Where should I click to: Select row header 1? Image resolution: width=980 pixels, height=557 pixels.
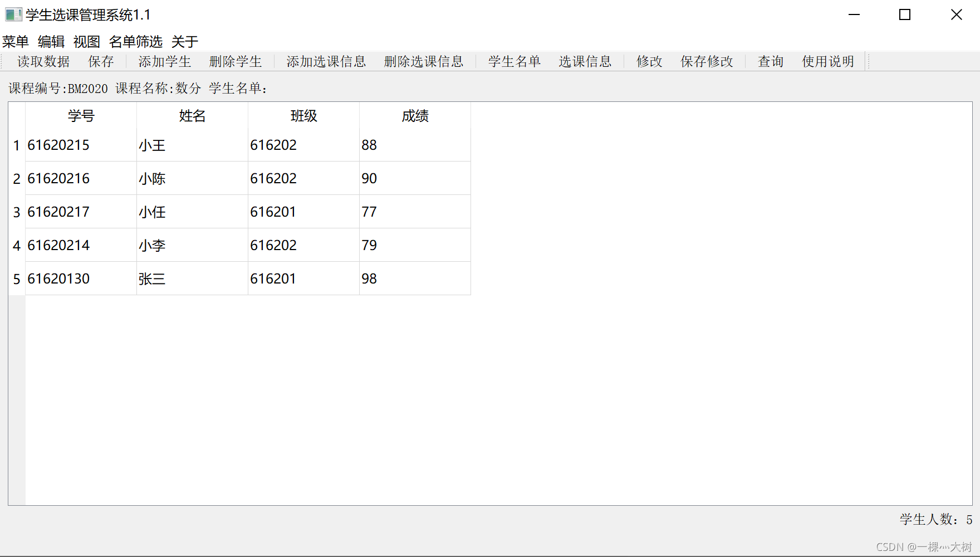pyautogui.click(x=17, y=145)
